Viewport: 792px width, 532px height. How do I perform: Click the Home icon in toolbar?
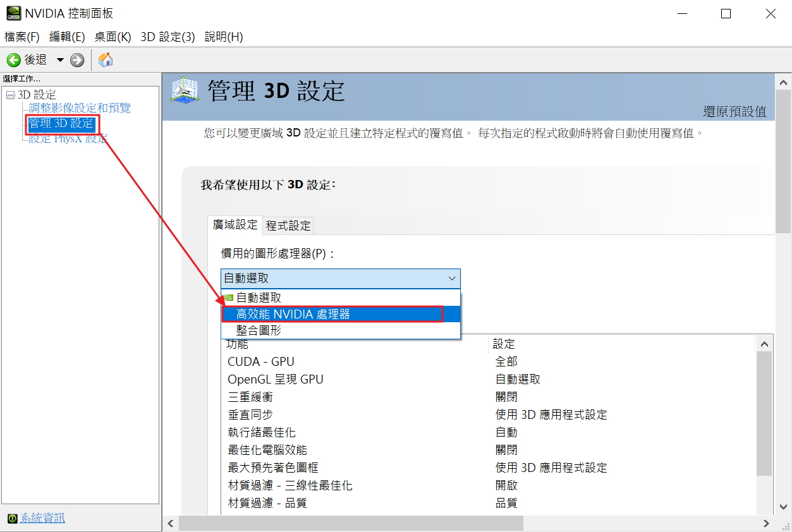106,60
